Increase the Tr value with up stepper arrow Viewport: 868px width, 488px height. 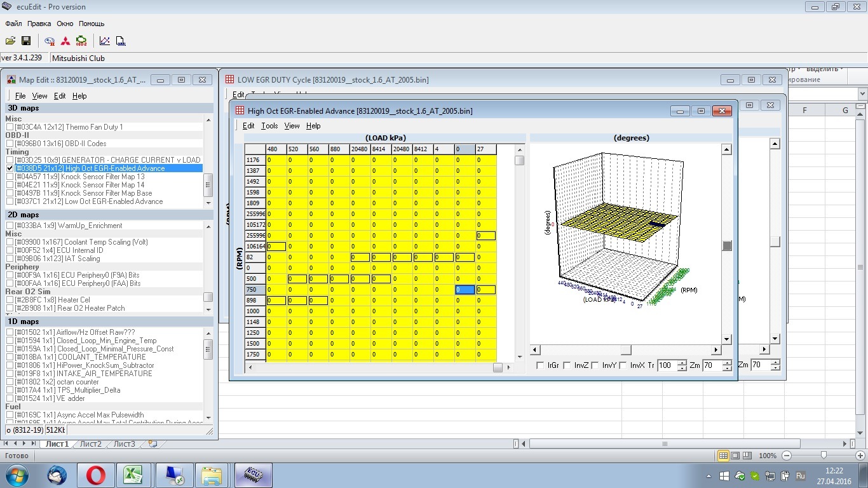(682, 363)
